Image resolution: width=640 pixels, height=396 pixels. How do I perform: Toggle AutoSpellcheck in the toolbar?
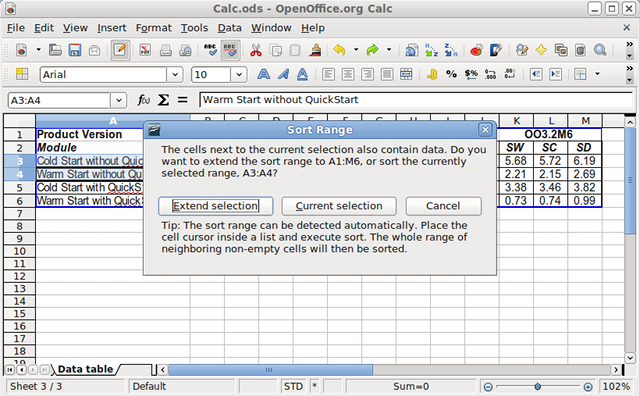[230, 50]
